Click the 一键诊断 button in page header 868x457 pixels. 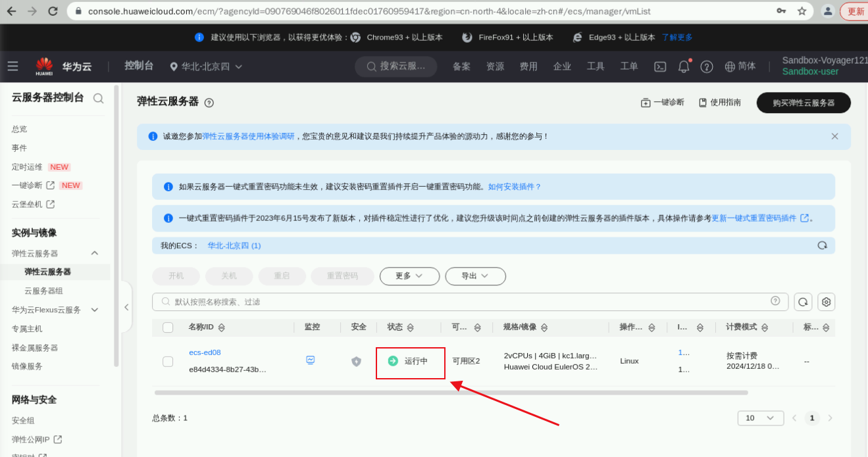[x=662, y=103]
